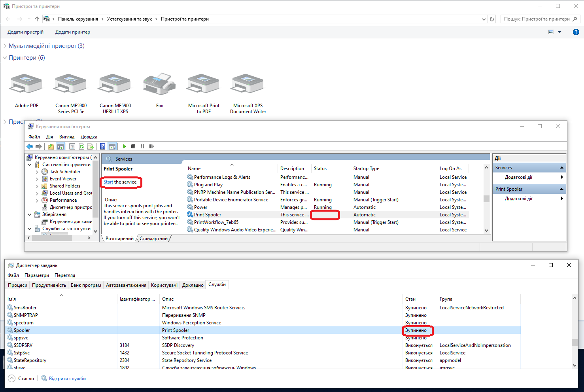Click the Pause Service toolbar icon
The height and width of the screenshot is (392, 584).
click(x=142, y=146)
